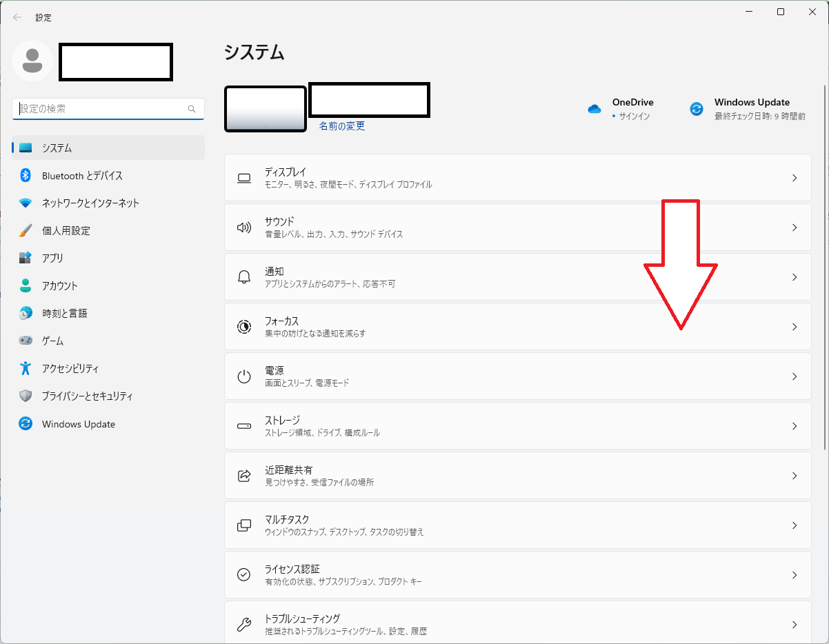Select the ゲーム category in sidebar
829x644 pixels.
click(52, 341)
